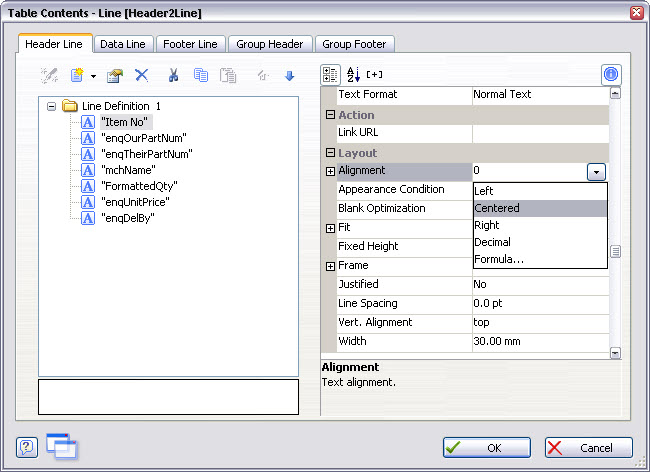
Task: Click the append new column icon
Action: (77, 75)
